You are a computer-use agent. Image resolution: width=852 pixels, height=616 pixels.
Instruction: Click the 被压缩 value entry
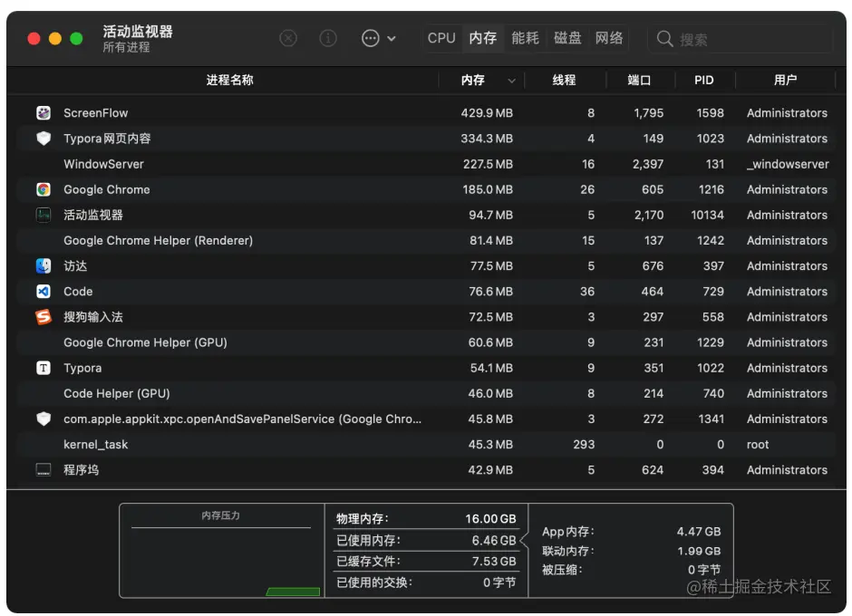(632, 570)
